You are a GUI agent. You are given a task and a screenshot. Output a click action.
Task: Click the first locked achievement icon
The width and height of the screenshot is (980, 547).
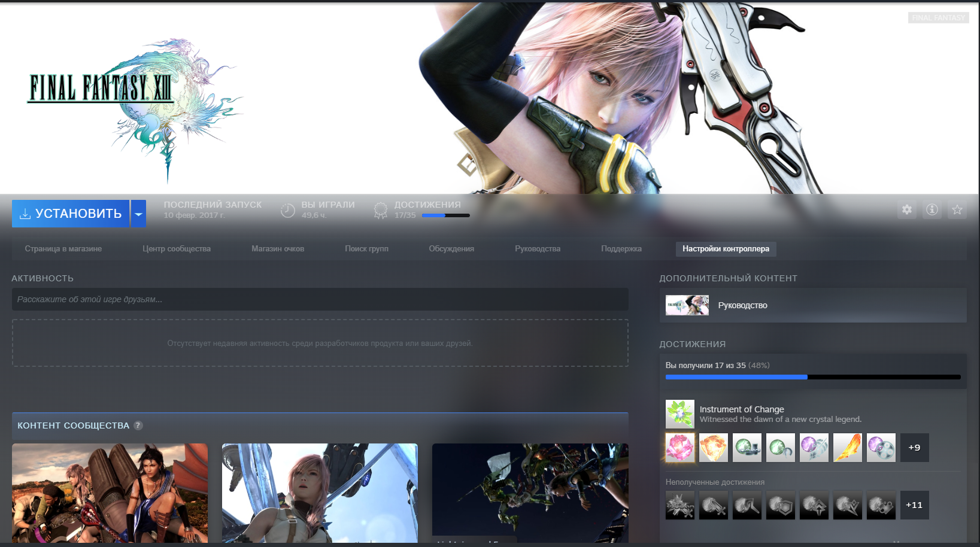[680, 505]
